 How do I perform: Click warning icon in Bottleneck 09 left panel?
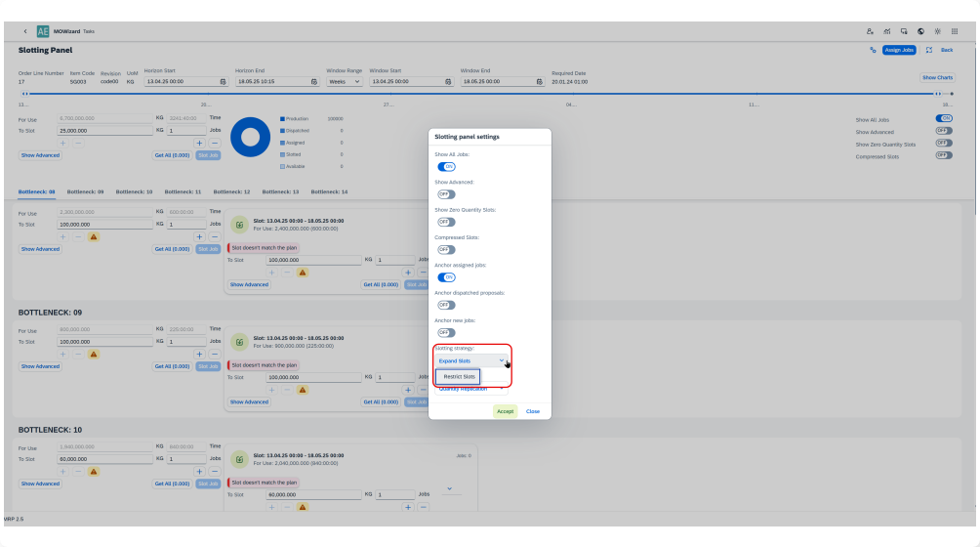pyautogui.click(x=93, y=355)
